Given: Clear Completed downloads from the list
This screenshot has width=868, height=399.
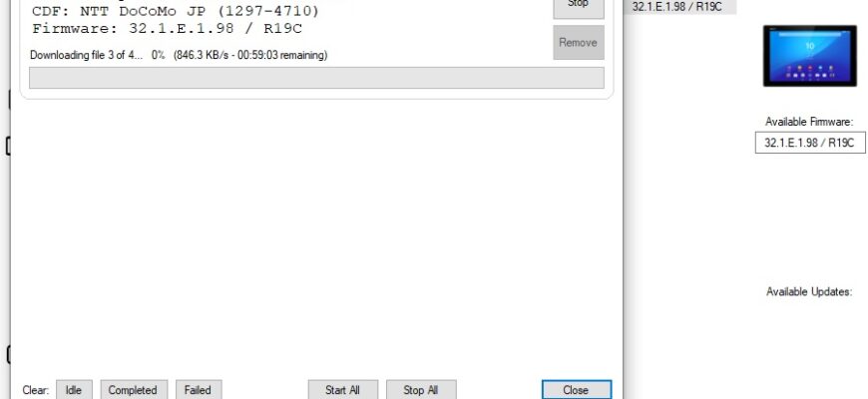Looking at the screenshot, I should coord(133,390).
